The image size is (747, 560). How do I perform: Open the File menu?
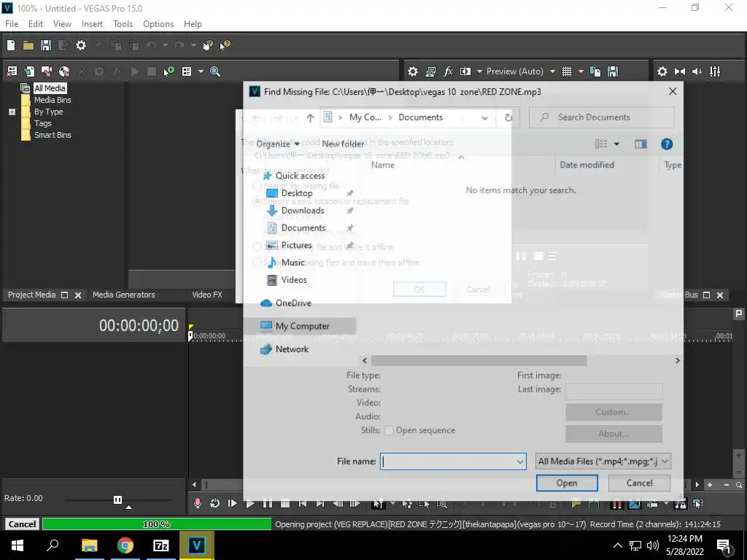click(x=12, y=24)
